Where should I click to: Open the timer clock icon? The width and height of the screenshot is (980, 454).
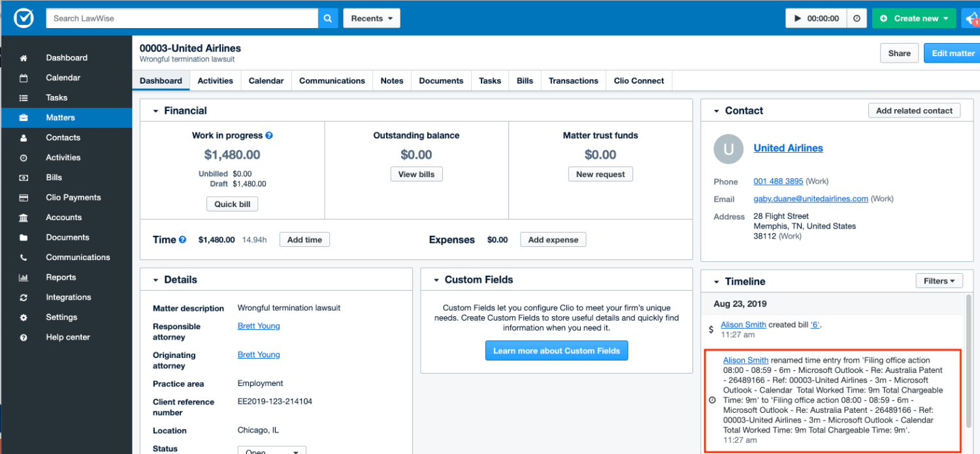(x=857, y=18)
